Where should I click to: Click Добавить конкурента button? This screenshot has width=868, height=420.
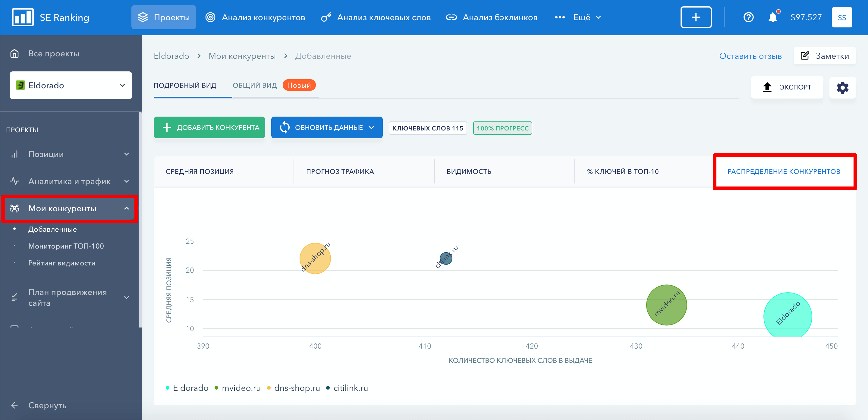click(209, 127)
